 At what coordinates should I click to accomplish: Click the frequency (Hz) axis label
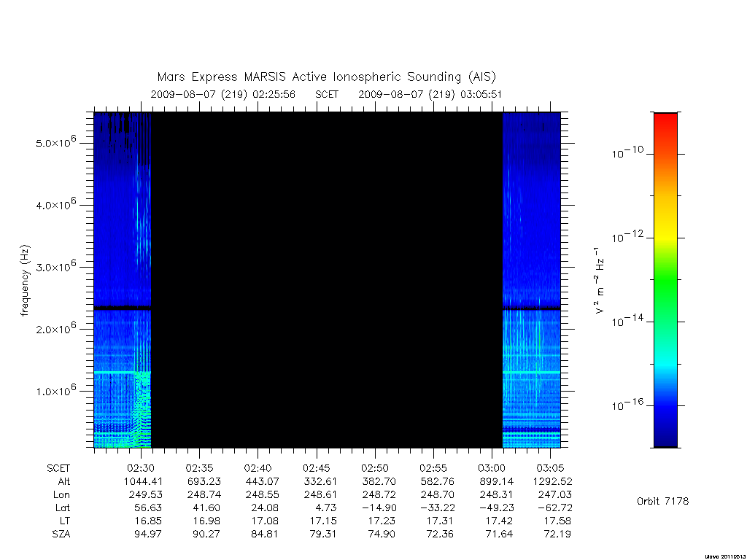click(26, 281)
